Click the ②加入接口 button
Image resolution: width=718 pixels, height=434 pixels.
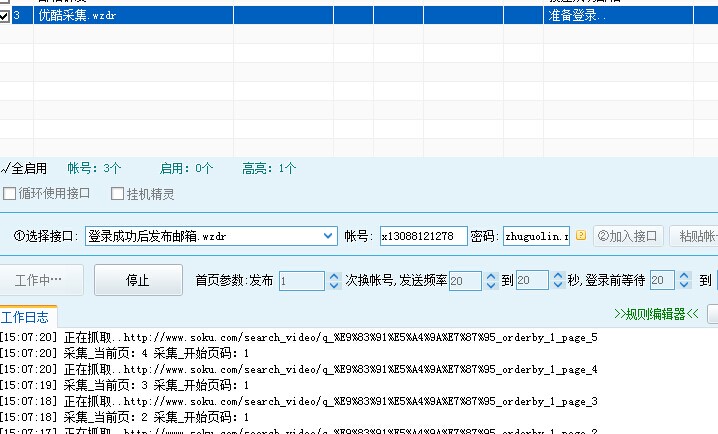pos(628,236)
